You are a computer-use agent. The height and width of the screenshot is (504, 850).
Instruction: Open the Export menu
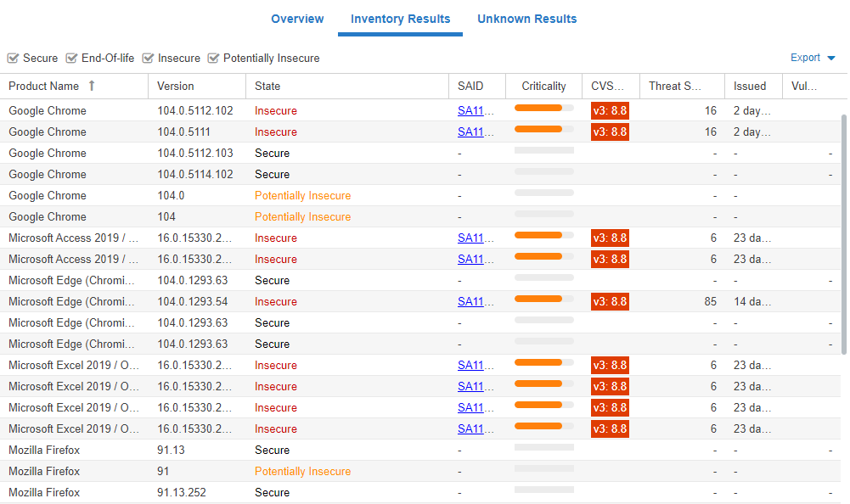(x=806, y=58)
